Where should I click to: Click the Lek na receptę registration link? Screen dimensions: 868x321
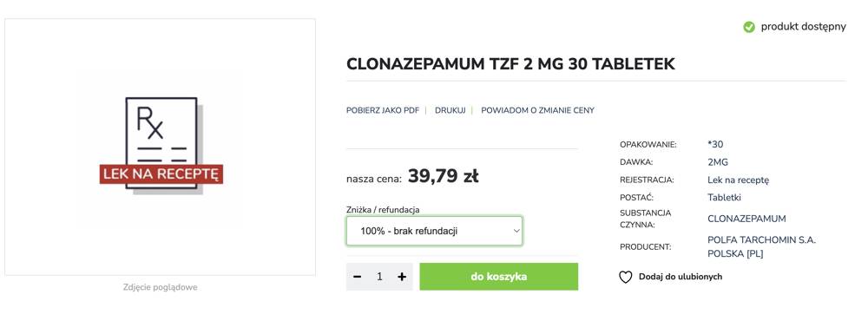738,180
